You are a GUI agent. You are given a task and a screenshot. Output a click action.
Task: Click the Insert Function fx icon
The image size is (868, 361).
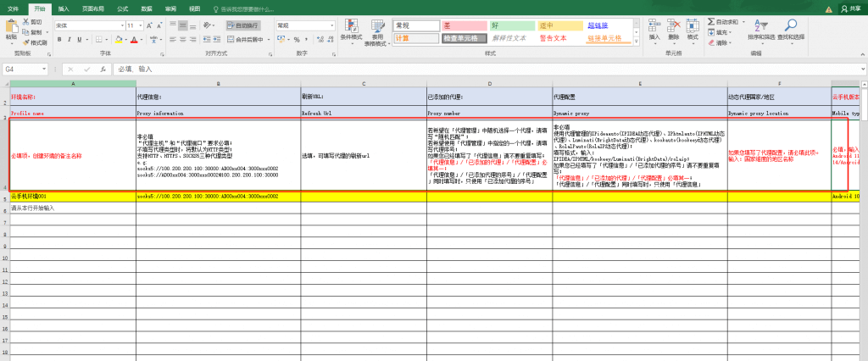pos(101,69)
